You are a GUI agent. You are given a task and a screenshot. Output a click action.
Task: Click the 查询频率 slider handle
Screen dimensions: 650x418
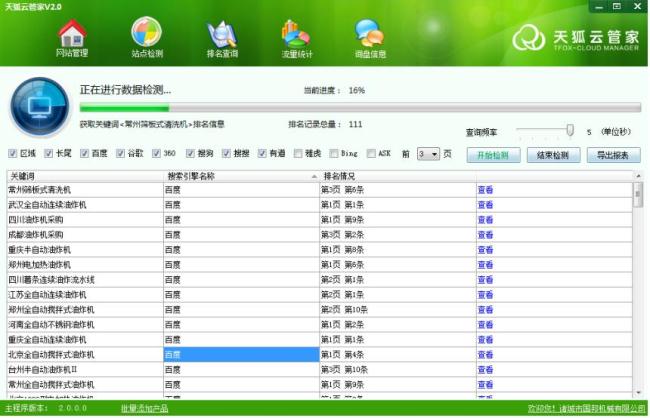(x=570, y=130)
